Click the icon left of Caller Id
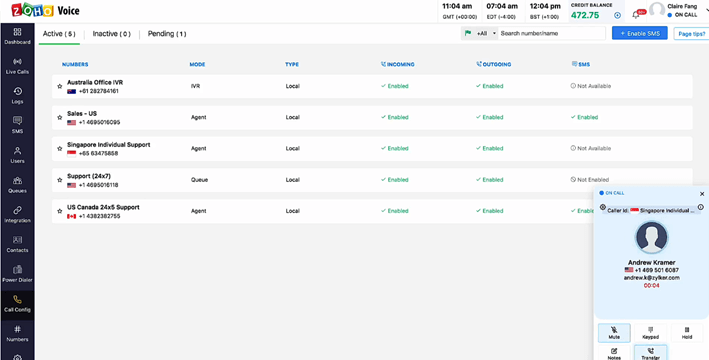This screenshot has width=709, height=360. pos(602,207)
